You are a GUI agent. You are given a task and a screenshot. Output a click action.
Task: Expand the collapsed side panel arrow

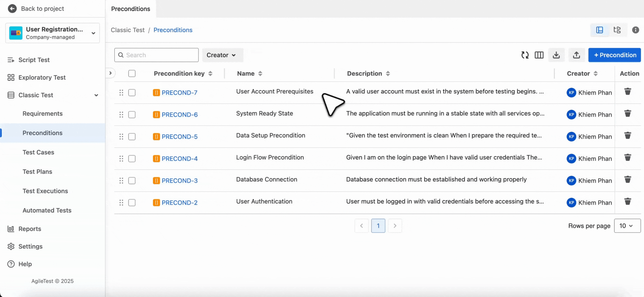[x=110, y=73]
